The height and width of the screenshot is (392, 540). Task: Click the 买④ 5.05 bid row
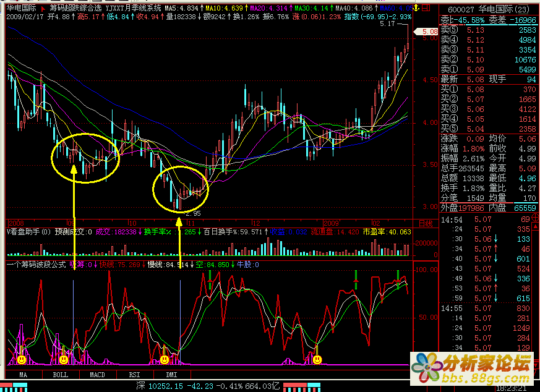(x=489, y=119)
